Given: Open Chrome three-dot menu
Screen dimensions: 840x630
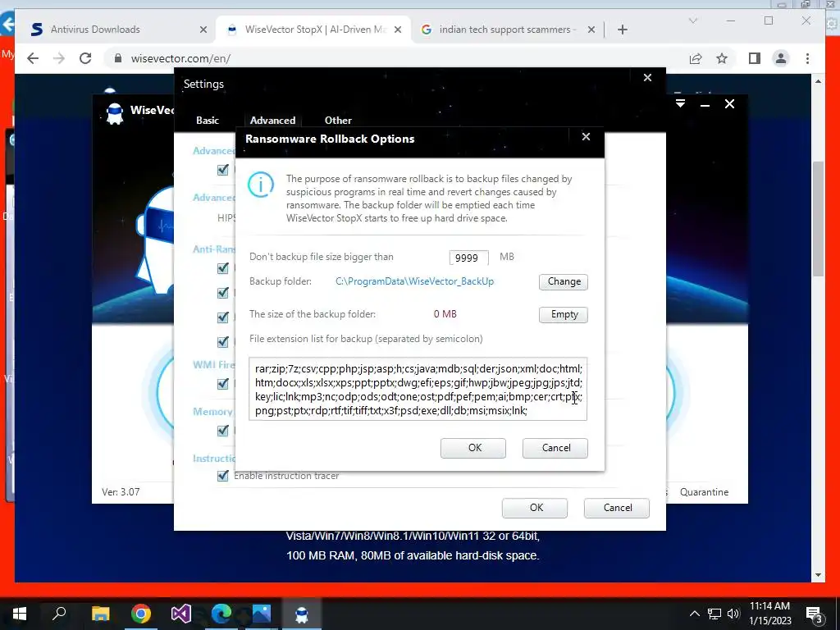Looking at the screenshot, I should point(807,58).
